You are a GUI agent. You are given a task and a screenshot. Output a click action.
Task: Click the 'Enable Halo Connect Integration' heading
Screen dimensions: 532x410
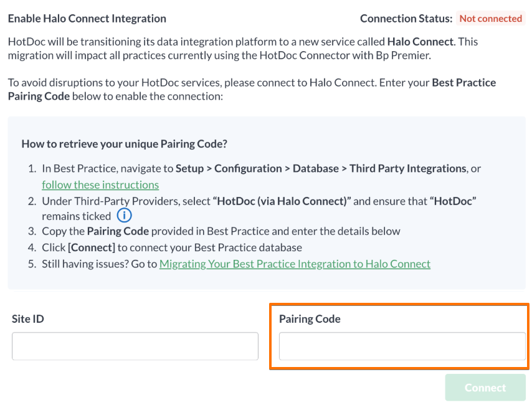(87, 18)
